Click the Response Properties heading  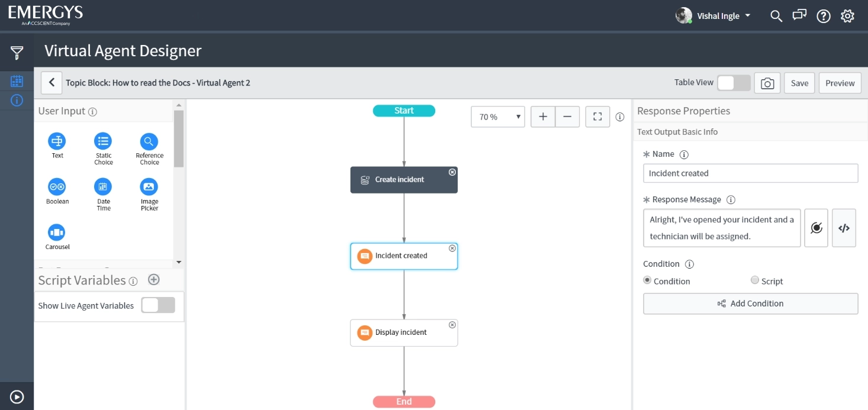684,111
